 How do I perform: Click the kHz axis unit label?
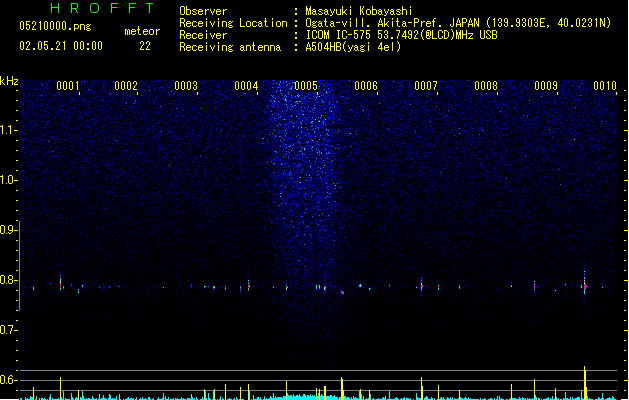[9, 81]
